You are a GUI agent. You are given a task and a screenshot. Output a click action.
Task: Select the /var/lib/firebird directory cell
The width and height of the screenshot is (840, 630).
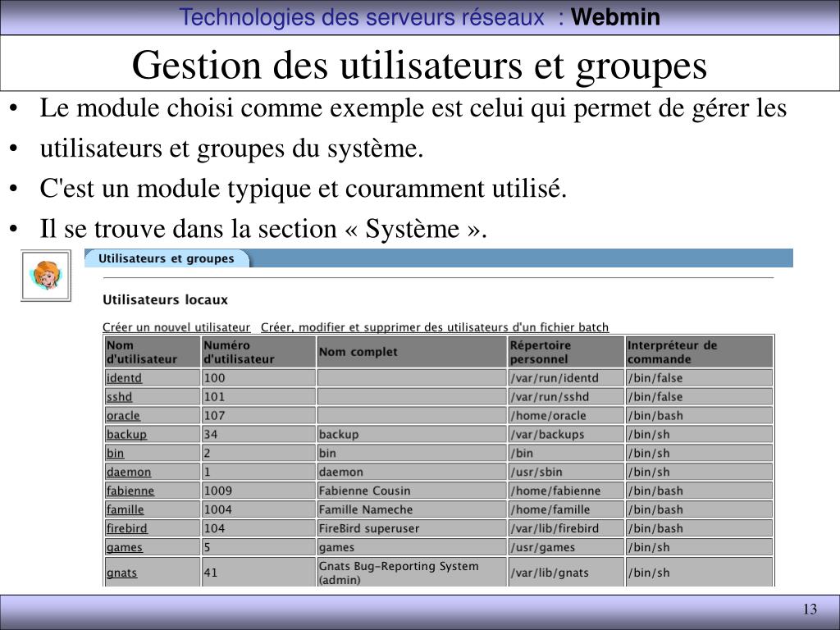[x=566, y=527]
